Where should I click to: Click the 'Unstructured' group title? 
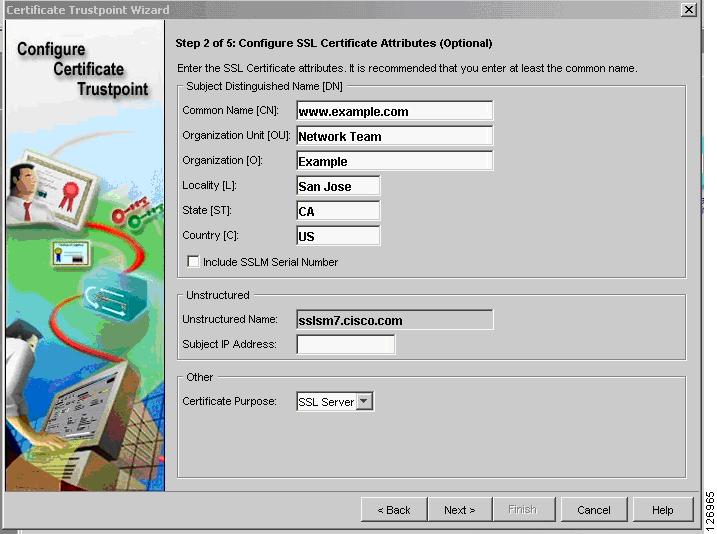click(218, 295)
